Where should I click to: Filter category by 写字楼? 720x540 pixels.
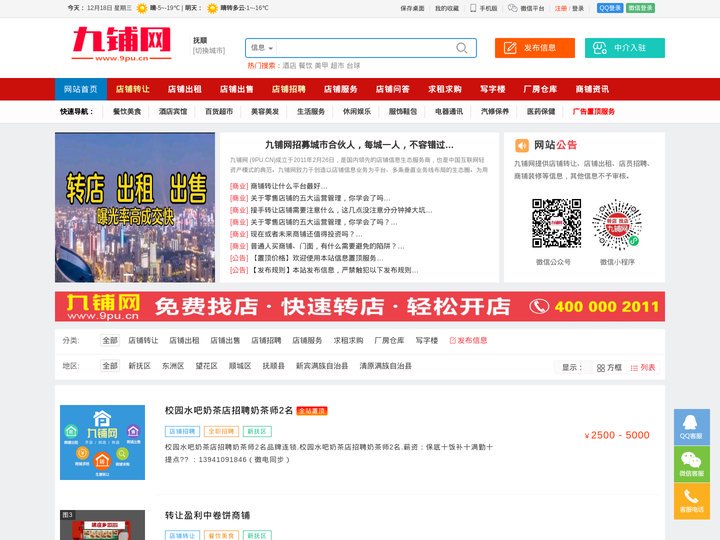(427, 340)
